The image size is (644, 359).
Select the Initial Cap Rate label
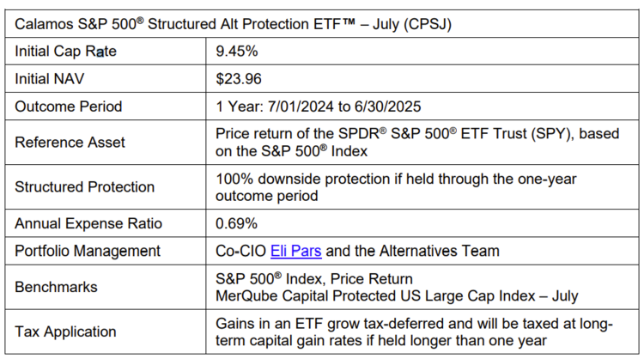pos(65,52)
